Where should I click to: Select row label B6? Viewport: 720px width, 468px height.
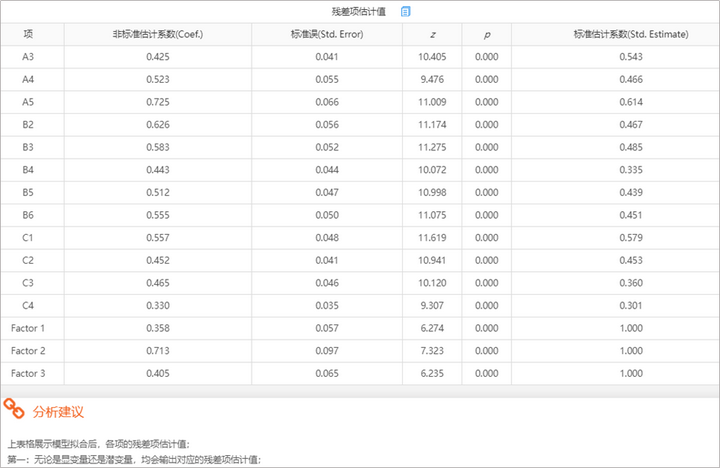tap(28, 215)
